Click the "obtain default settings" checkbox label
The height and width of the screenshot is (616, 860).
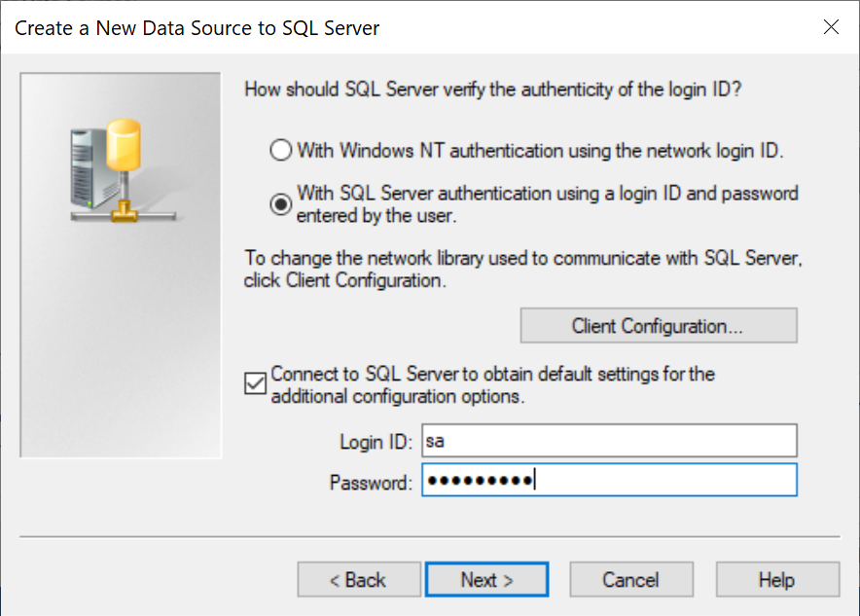click(492, 385)
